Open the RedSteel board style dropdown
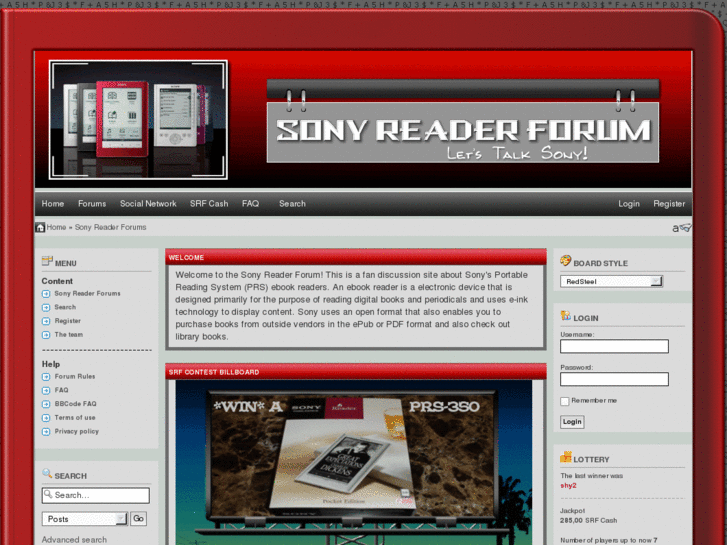 (x=611, y=282)
